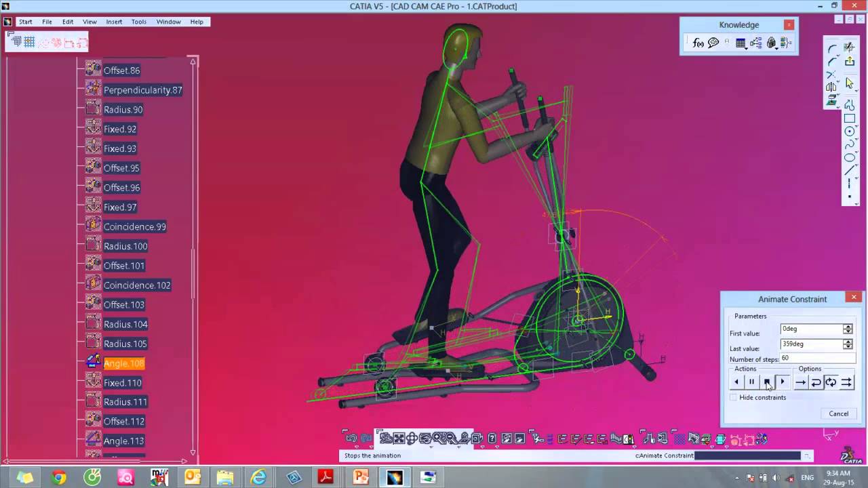This screenshot has height=488, width=868.
Task: Click the Formula f(x) icon in Knowledge toolbar
Action: click(698, 43)
